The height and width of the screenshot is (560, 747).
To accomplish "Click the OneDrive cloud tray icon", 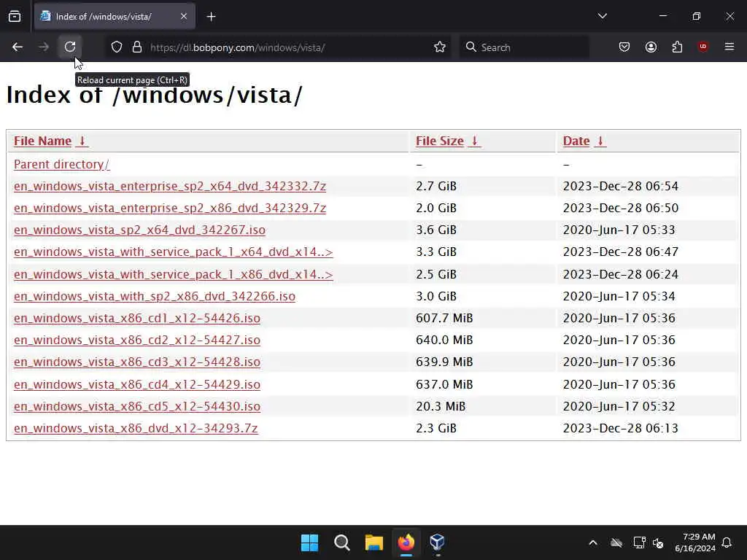I will tap(616, 542).
